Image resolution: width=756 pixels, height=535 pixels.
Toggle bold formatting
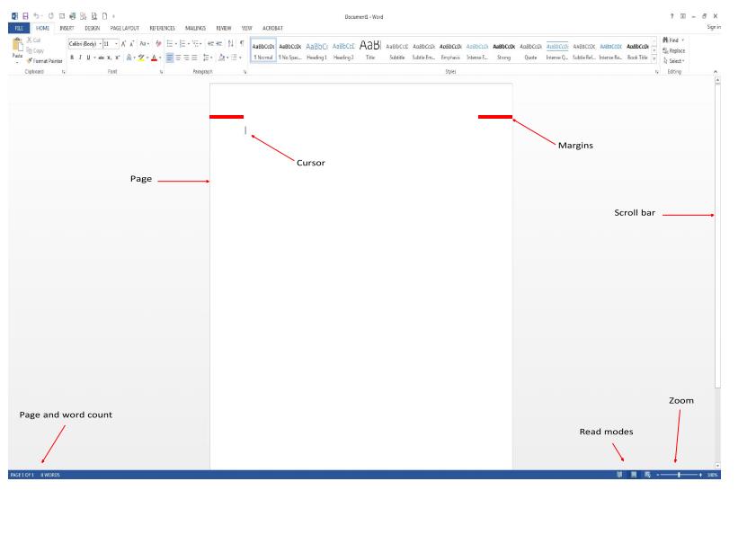(71, 56)
